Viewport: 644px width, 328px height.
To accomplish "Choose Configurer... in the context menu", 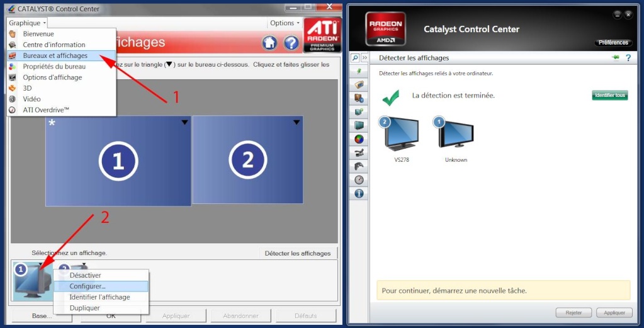I will click(x=101, y=286).
